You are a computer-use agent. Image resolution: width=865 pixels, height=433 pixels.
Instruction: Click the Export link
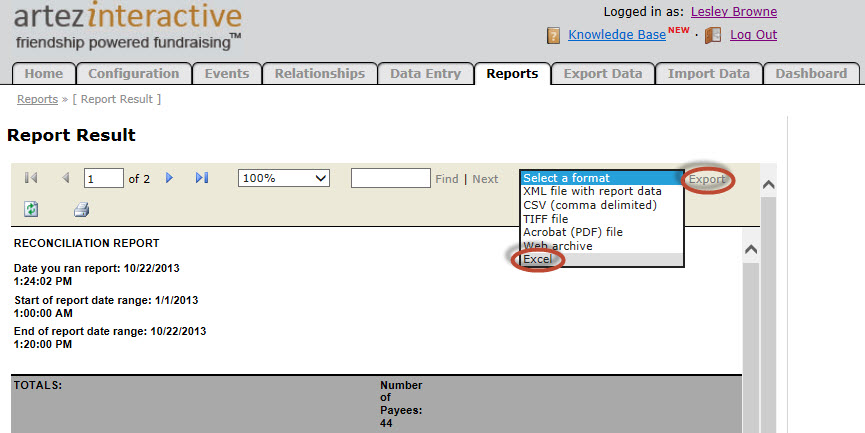click(x=707, y=180)
